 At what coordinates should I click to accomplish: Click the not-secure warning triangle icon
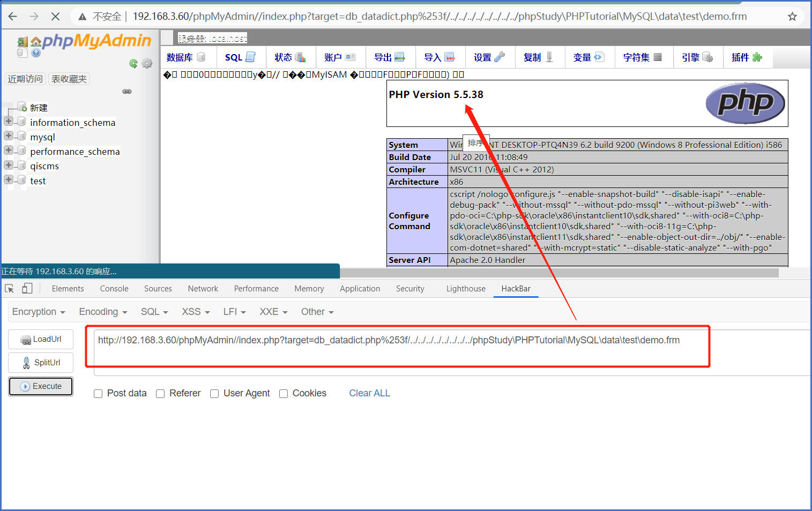tap(82, 17)
